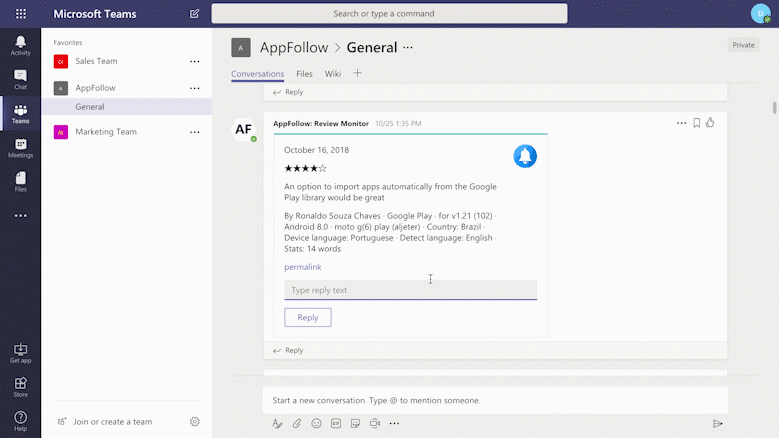Open the Store
Screen dimensions: 779x438
click(20, 387)
